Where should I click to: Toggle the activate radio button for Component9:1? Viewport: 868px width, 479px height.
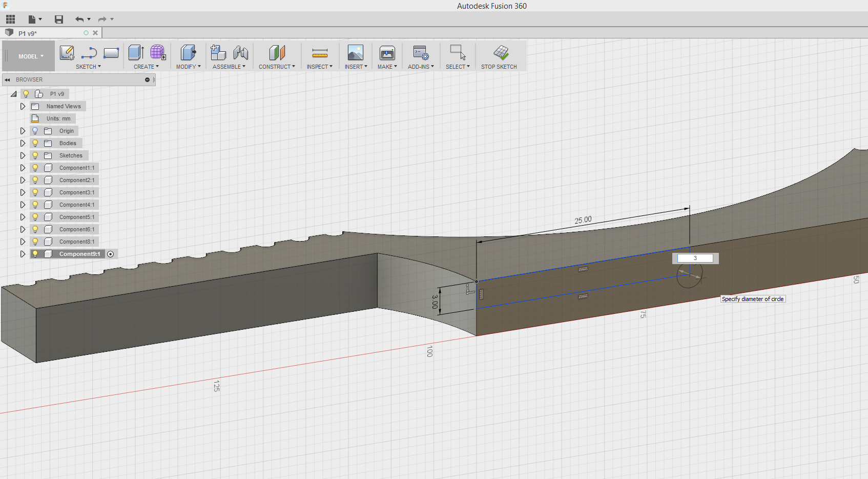110,254
